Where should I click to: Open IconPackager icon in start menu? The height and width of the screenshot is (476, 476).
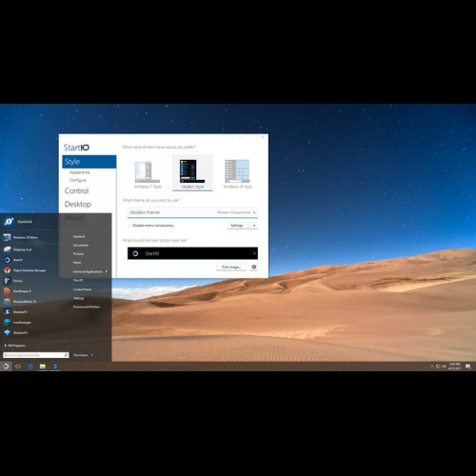8,323
